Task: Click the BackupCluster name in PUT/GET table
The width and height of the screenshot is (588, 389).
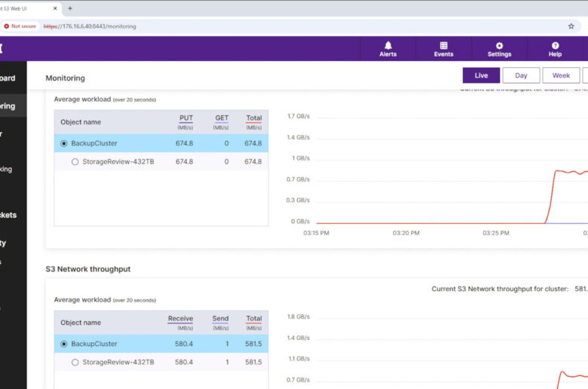Action: click(94, 143)
